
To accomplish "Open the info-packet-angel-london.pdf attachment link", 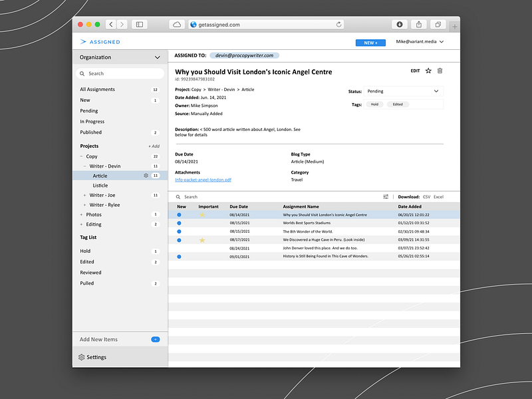I will 203,180.
